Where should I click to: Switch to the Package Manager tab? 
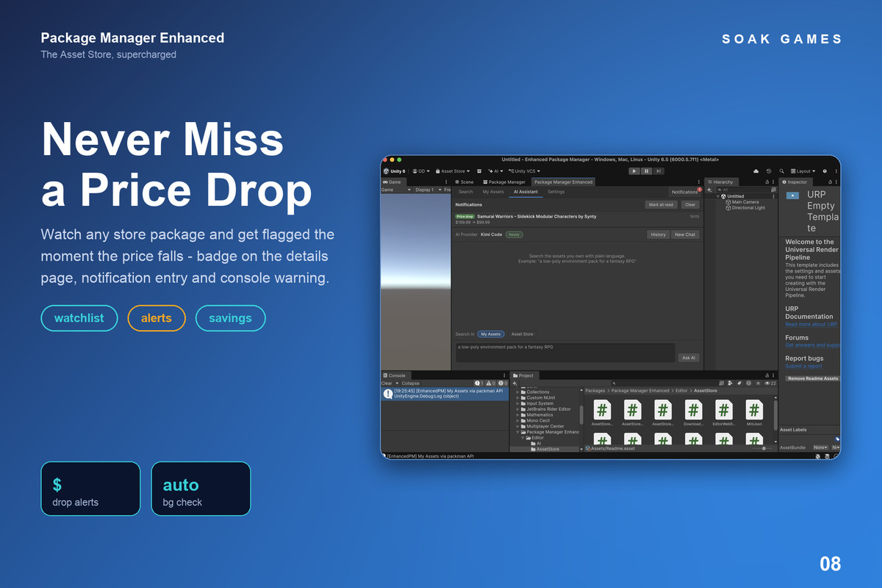tap(503, 182)
